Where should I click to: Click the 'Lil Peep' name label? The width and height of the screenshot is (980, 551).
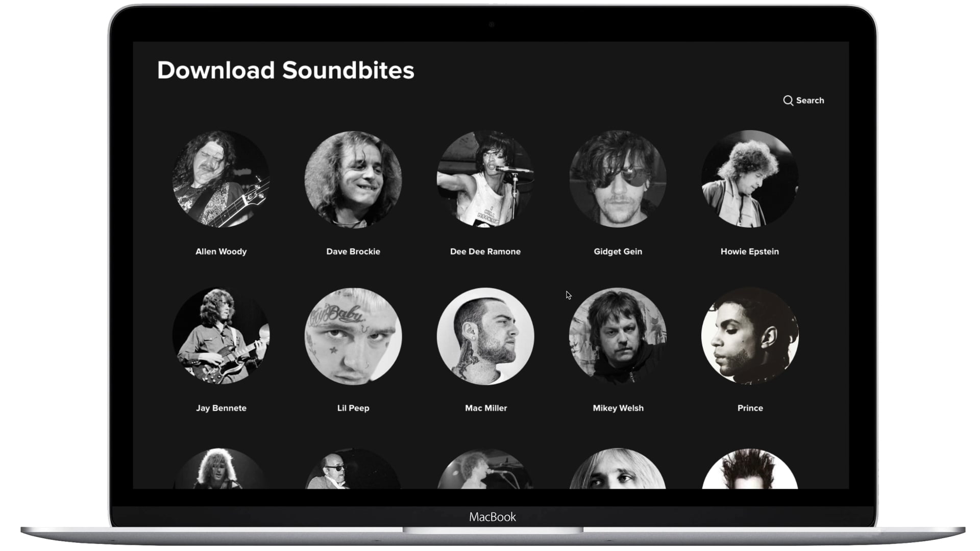pos(353,408)
